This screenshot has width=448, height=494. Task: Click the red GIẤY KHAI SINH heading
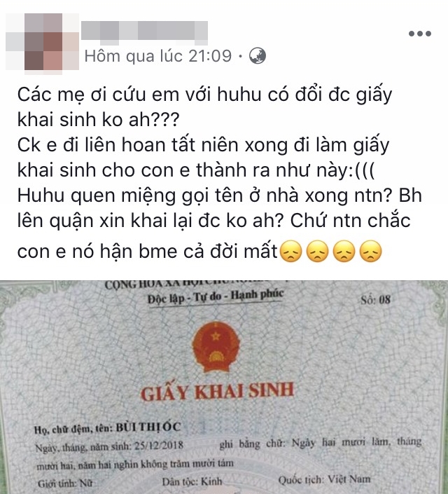click(x=217, y=392)
